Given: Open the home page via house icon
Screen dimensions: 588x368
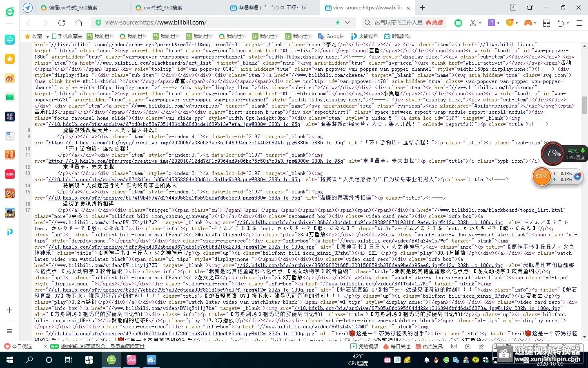Looking at the screenshot, I should [79, 23].
